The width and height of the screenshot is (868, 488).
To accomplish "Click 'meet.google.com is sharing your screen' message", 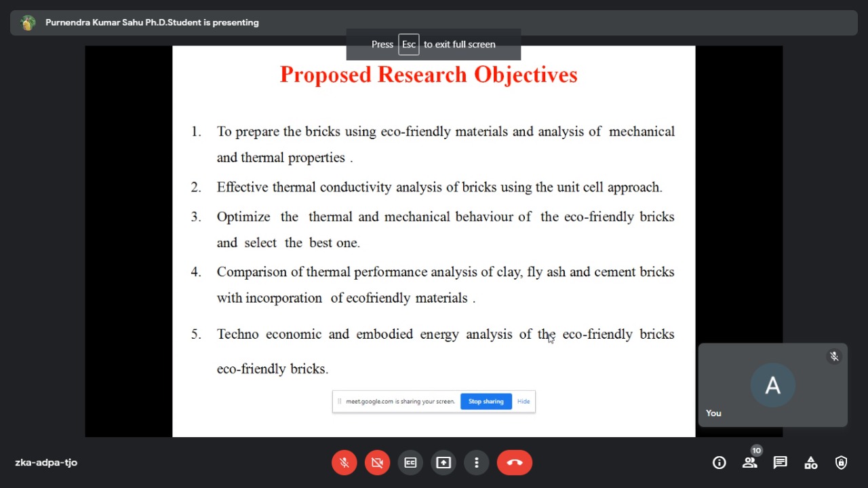I will point(400,401).
